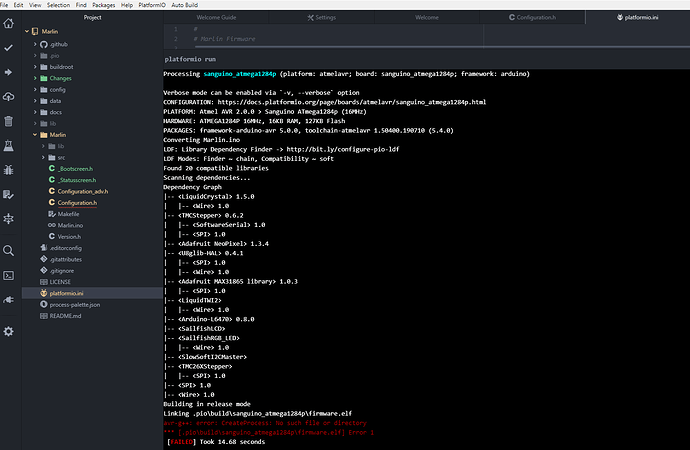Open the Debug bug icon
690x450 pixels.
click(x=8, y=170)
